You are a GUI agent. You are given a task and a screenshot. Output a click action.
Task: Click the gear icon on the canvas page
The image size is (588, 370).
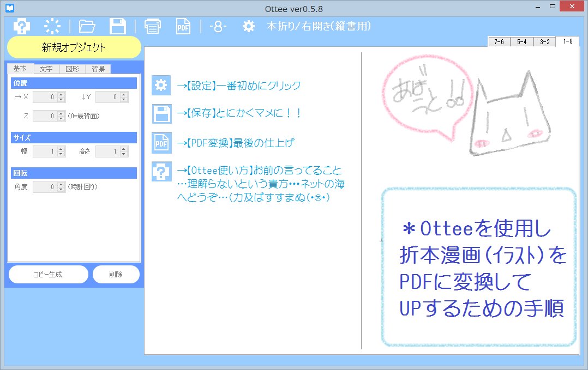[161, 85]
